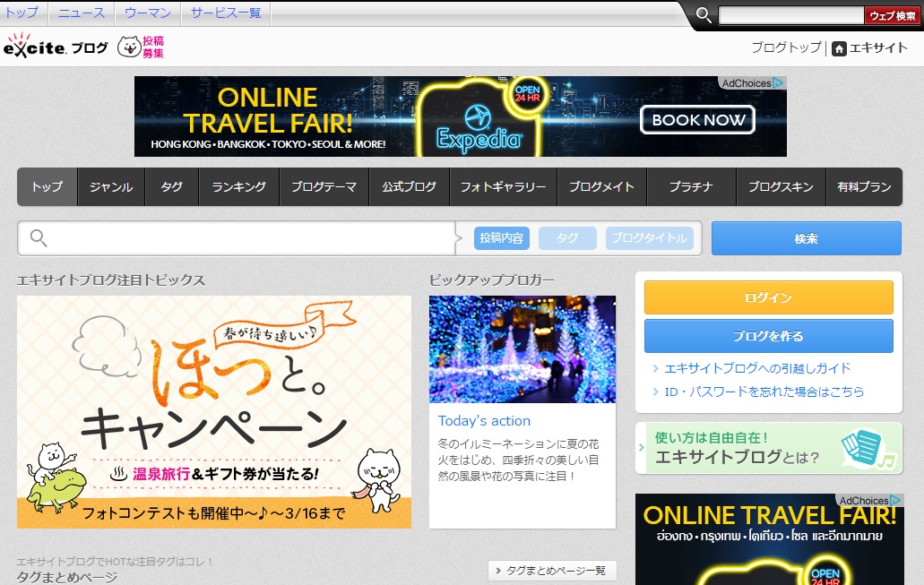Open the ブログトップ link
Image resolution: width=924 pixels, height=585 pixels.
786,47
